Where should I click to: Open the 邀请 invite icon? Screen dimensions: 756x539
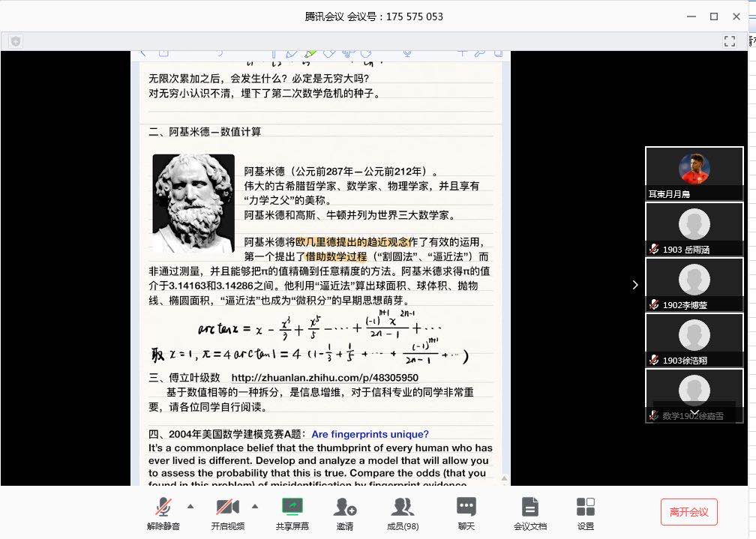345,508
